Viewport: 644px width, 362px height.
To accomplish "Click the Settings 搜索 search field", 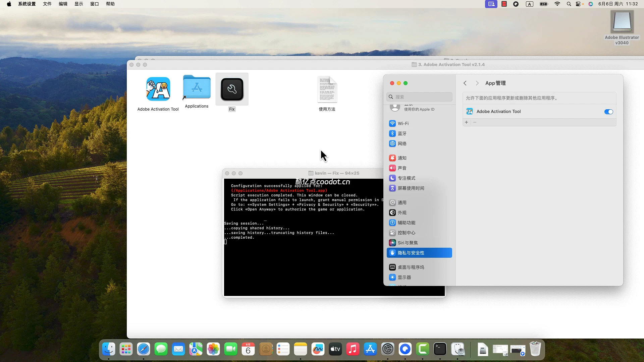I will (x=419, y=97).
